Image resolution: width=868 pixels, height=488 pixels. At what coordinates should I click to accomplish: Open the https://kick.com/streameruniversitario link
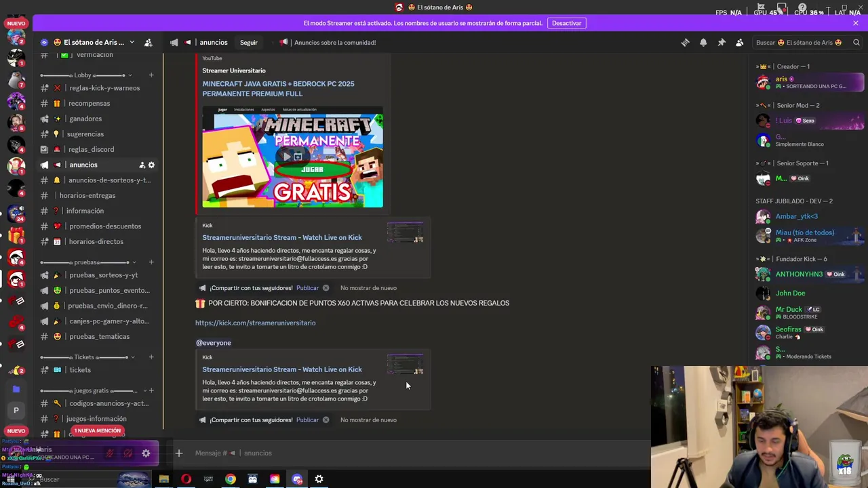256,323
